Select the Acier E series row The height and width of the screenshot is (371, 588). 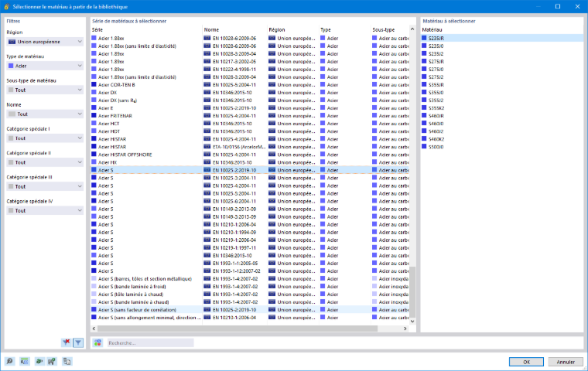[250, 108]
